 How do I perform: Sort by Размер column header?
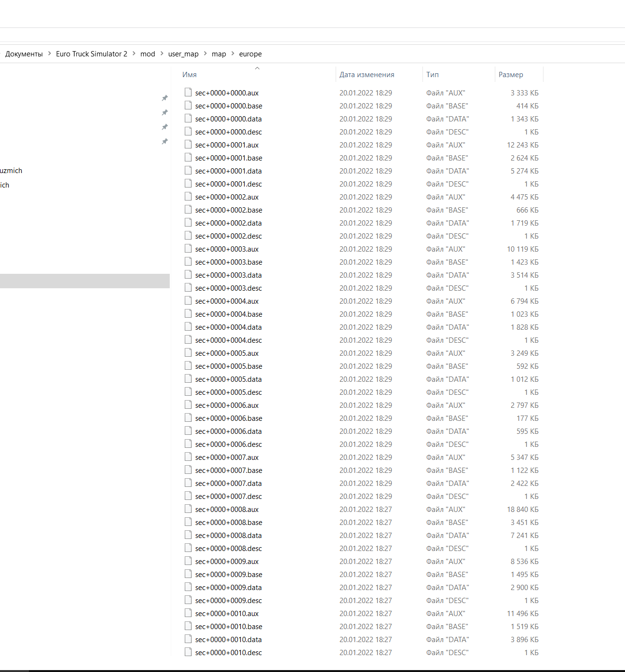511,75
